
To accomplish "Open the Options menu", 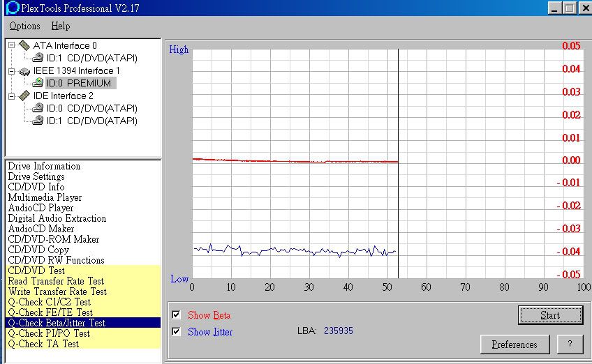I will coord(24,26).
